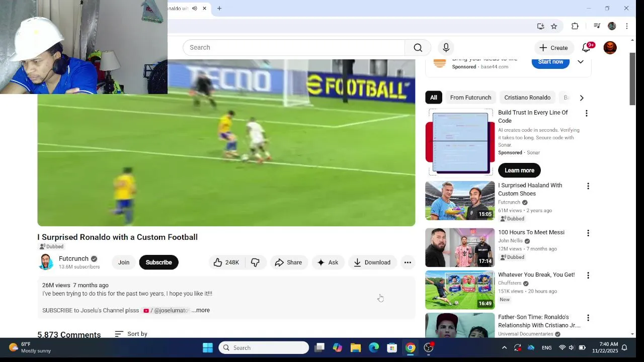Image resolution: width=644 pixels, height=362 pixels.
Task: Select Cristiano Ronaldo filter chip
Action: click(527, 98)
